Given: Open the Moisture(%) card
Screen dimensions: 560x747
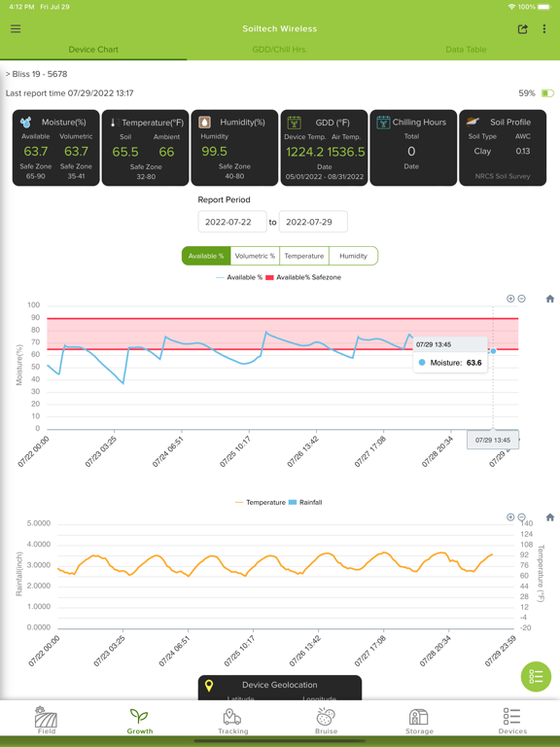Looking at the screenshot, I should click(55, 148).
